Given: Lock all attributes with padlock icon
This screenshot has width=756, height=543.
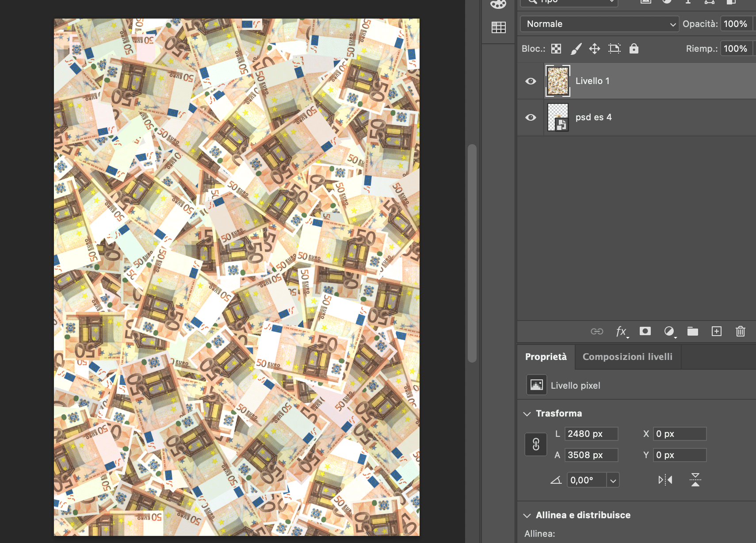Looking at the screenshot, I should [634, 49].
